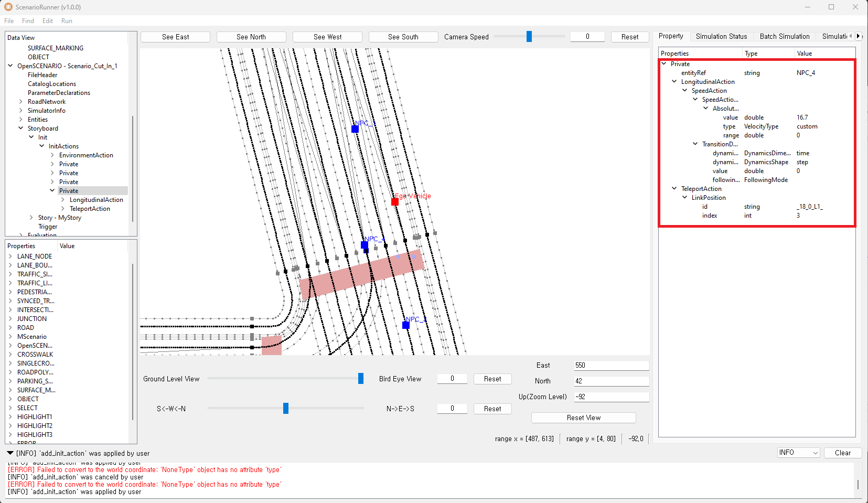Click the Ground Level View slider handle
This screenshot has height=503, width=868.
(x=361, y=379)
